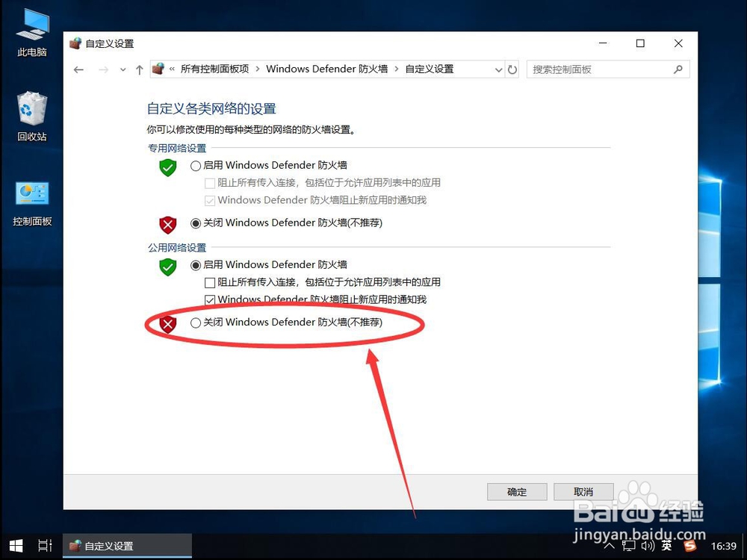Minimize the 自定义设置 window

point(603,43)
